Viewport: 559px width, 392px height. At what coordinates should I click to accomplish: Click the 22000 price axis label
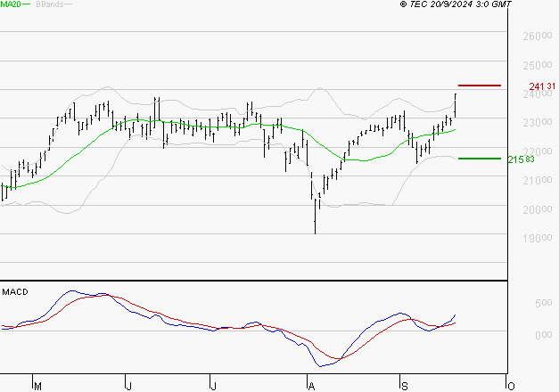(x=538, y=151)
